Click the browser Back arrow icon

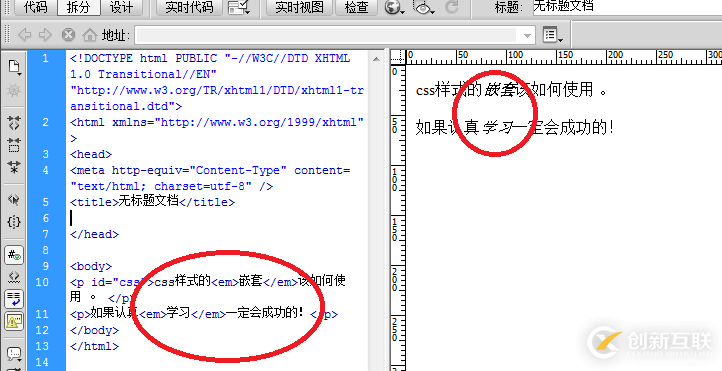click(25, 35)
